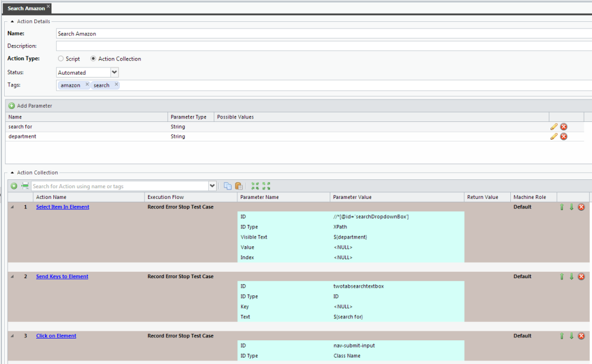Click Add Parameter
The height and width of the screenshot is (364, 592).
(x=31, y=106)
